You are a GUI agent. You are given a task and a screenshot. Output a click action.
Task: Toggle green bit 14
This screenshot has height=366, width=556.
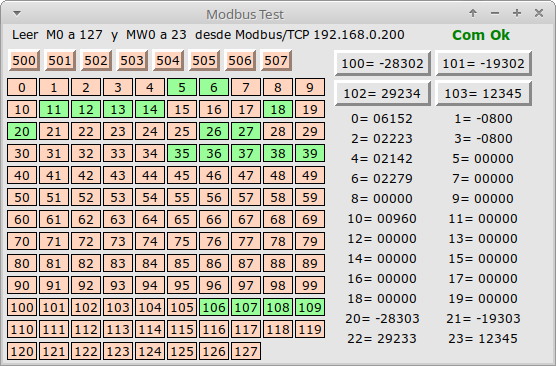(150, 109)
